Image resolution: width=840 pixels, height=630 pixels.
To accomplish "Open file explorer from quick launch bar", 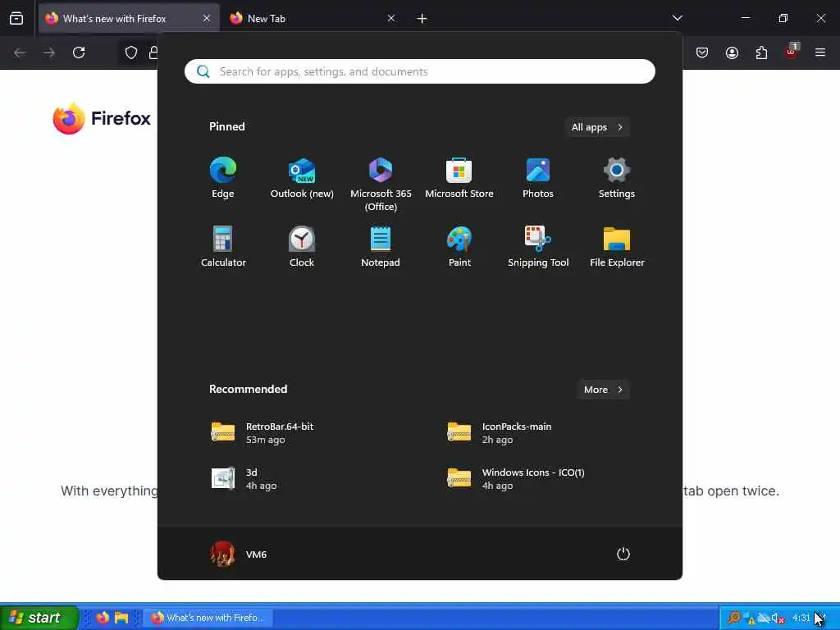I will point(121,618).
